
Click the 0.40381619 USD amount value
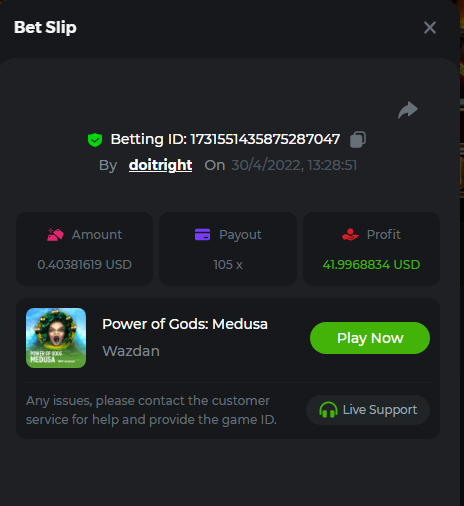85,265
